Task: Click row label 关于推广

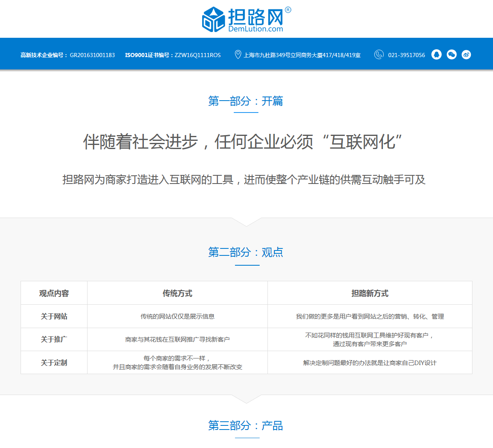Action: pos(54,339)
